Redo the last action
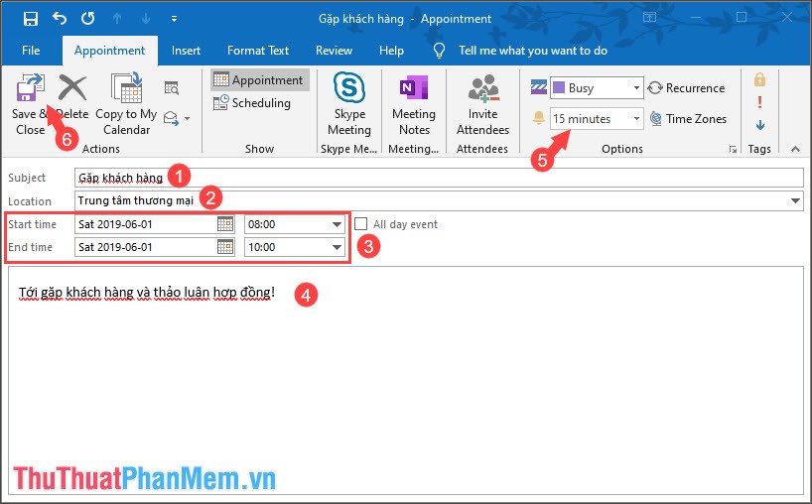 pyautogui.click(x=88, y=19)
